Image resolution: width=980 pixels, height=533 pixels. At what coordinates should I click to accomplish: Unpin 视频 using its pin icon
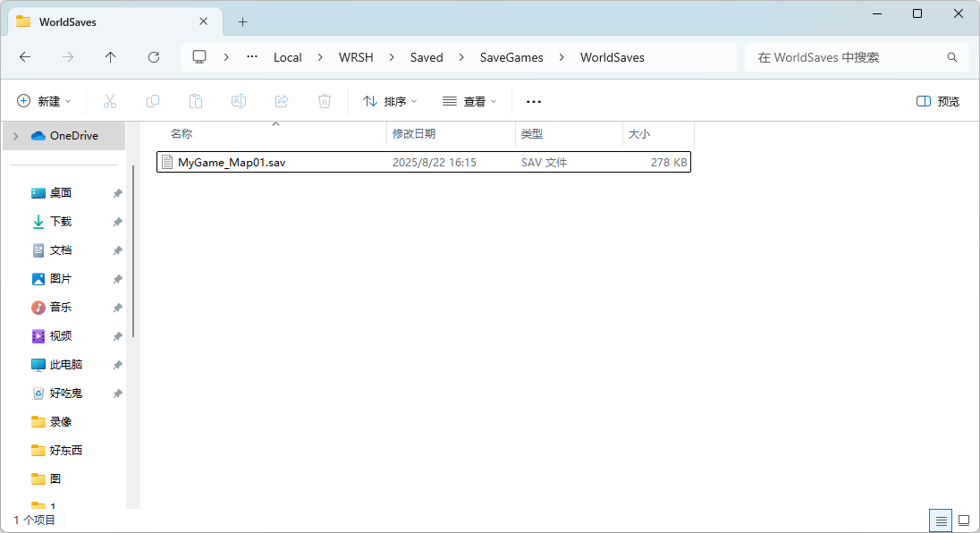point(117,337)
